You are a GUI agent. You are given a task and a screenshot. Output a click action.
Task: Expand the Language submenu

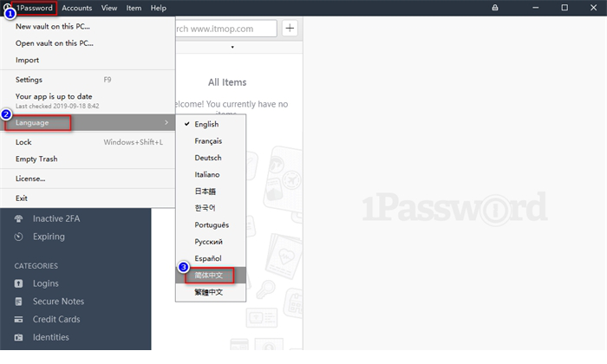88,122
